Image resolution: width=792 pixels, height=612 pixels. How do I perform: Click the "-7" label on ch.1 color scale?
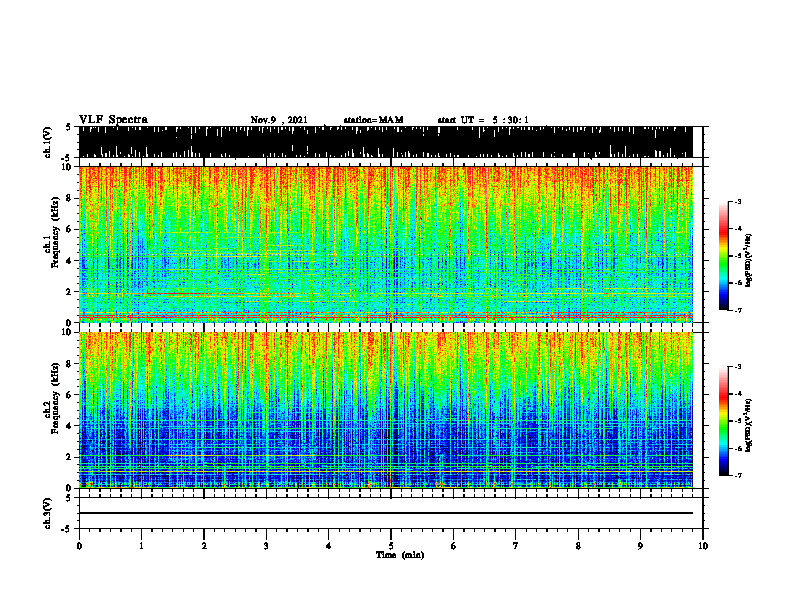point(738,310)
